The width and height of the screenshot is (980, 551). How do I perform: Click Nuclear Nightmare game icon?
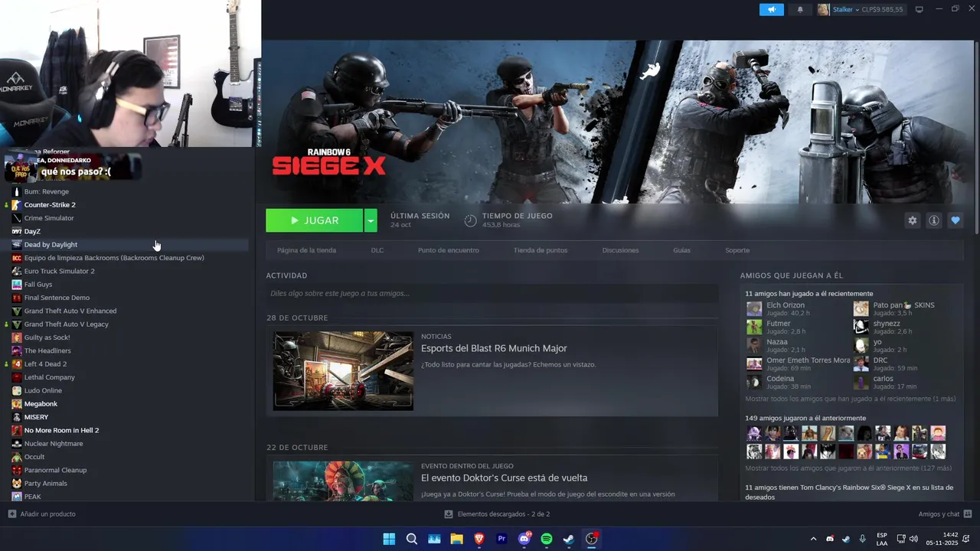click(17, 443)
